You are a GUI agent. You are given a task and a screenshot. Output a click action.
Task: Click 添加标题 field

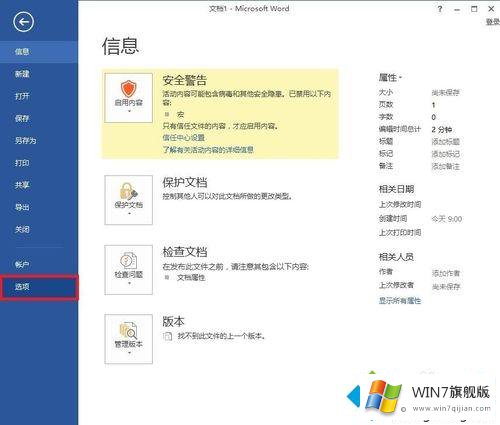[446, 142]
